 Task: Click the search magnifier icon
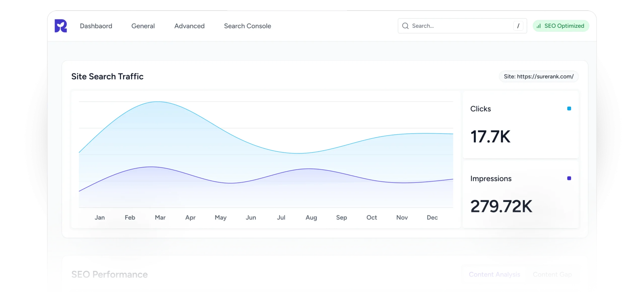click(405, 26)
